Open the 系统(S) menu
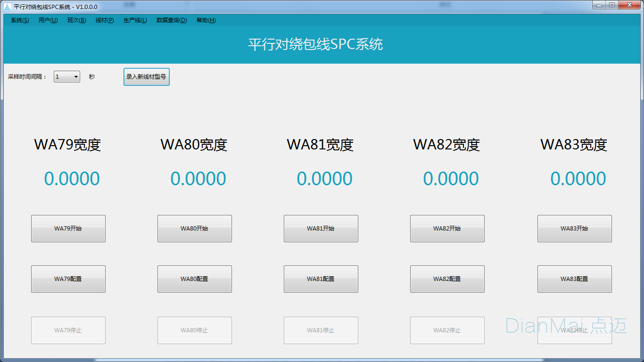Viewport: 644px width, 362px height. (x=20, y=20)
